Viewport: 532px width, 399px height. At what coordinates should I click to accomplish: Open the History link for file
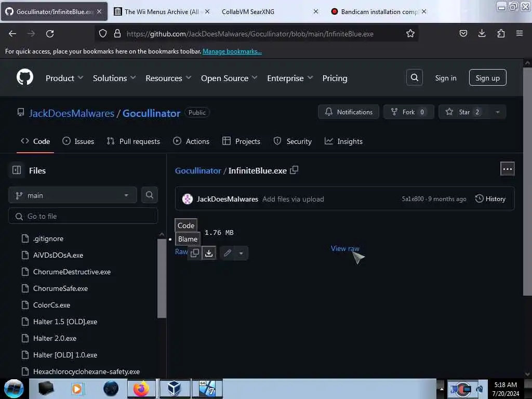tap(490, 199)
